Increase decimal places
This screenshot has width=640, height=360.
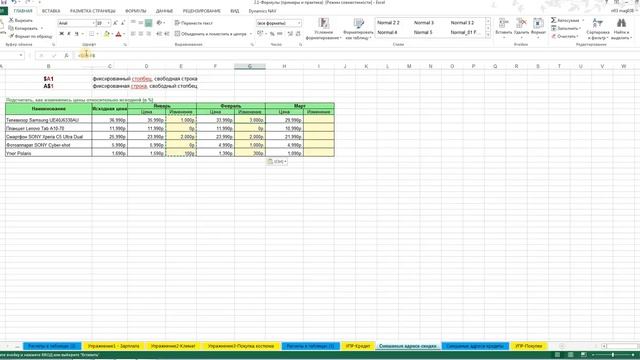coord(290,34)
